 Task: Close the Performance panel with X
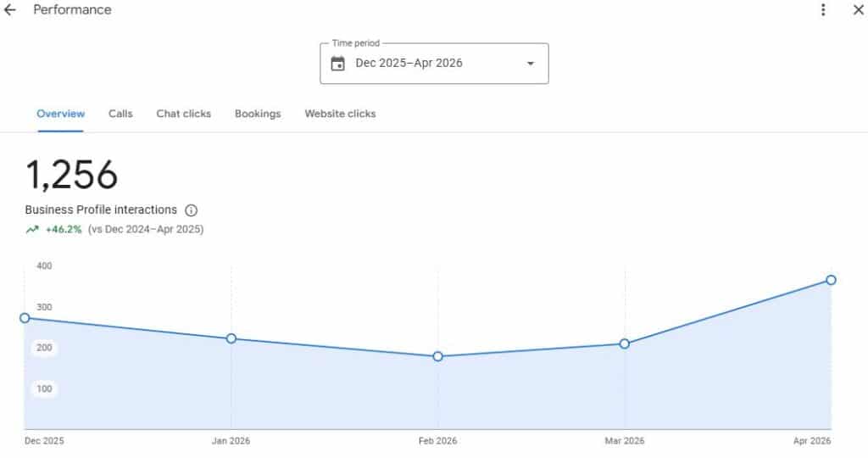859,10
